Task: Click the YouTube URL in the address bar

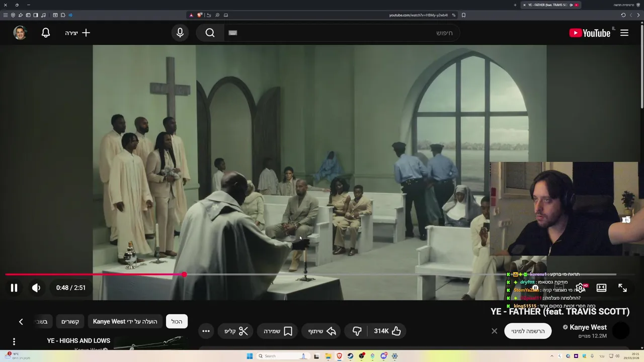Action: pos(418,15)
